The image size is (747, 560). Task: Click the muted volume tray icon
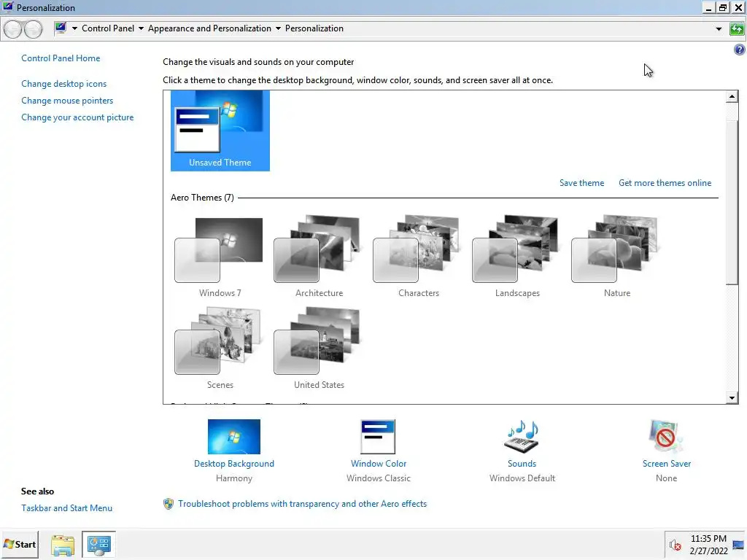675,545
